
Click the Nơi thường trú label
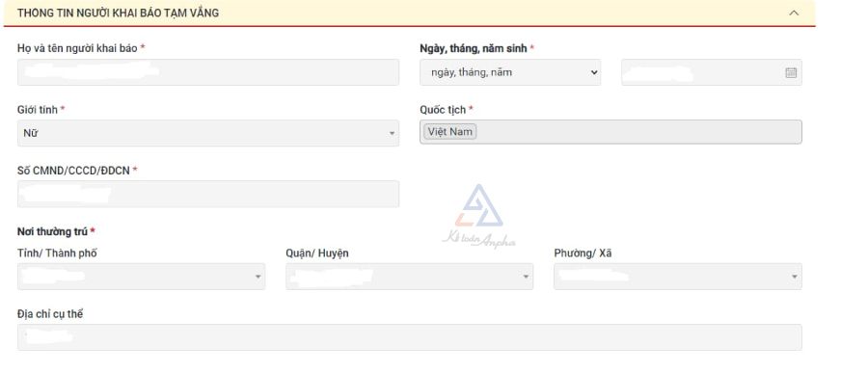[x=53, y=231]
